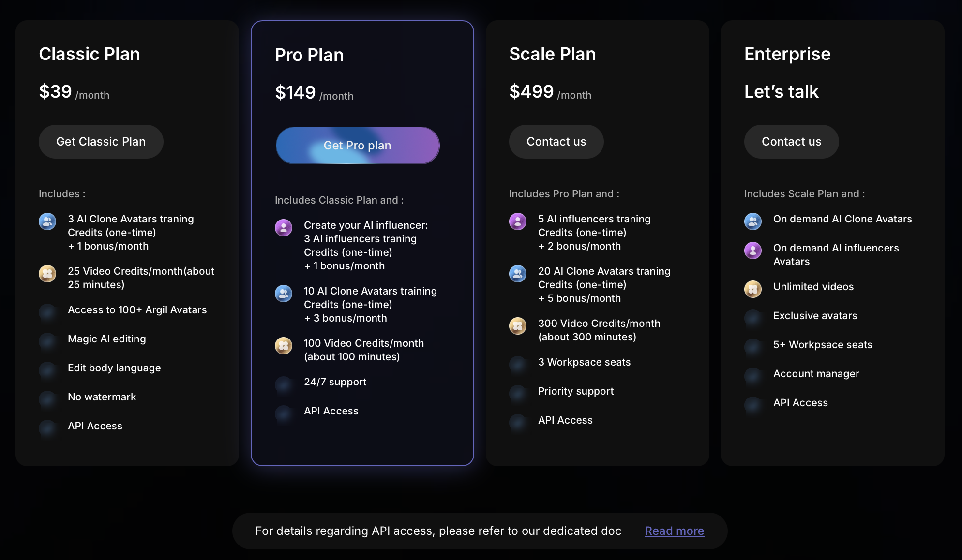
Task: Click the 5 AI influencers purple icon
Action: pyautogui.click(x=518, y=221)
